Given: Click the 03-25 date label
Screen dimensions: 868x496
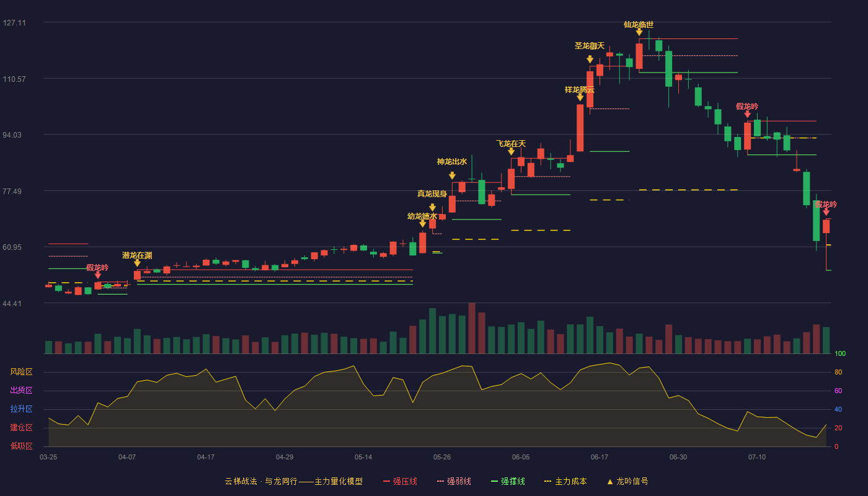Looking at the screenshot, I should pos(48,457).
